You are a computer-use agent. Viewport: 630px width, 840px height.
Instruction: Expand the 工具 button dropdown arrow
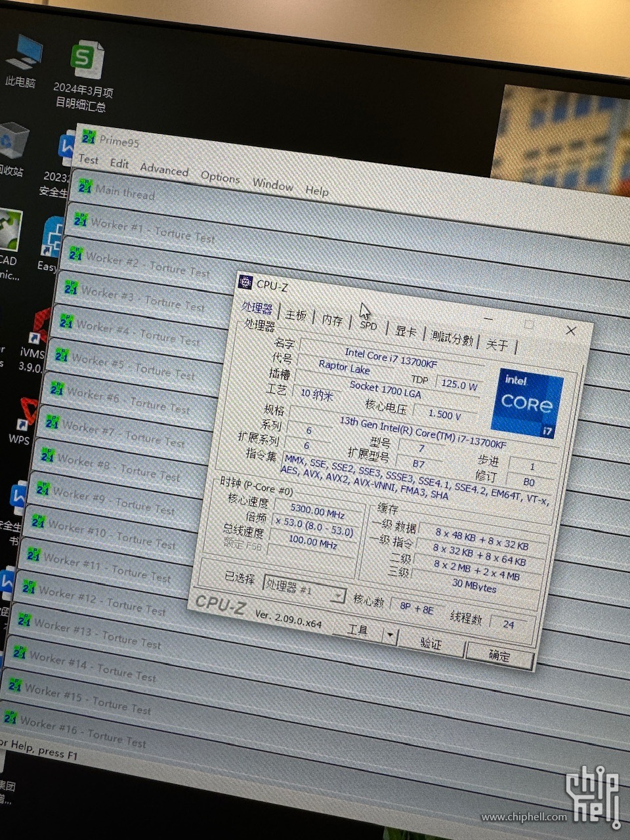[x=390, y=635]
